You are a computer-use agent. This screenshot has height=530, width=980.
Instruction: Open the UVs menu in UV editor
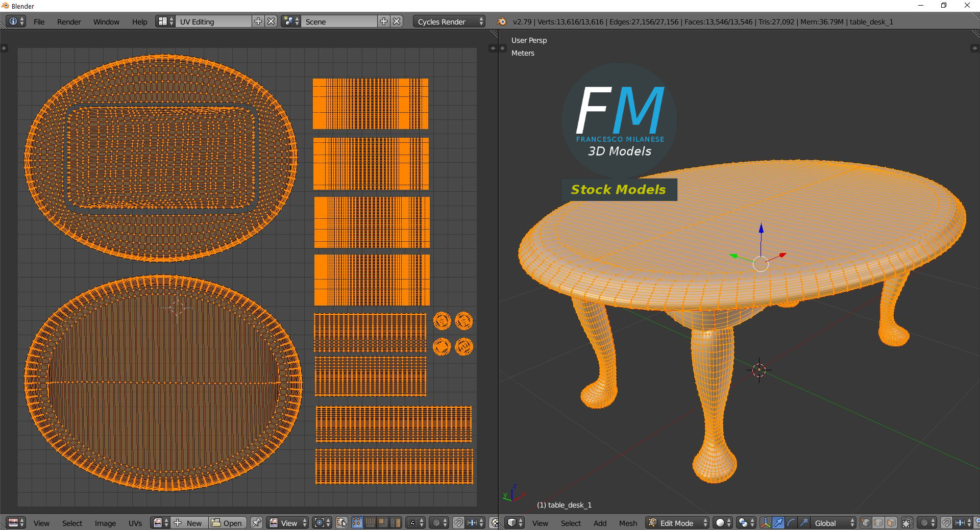[135, 523]
